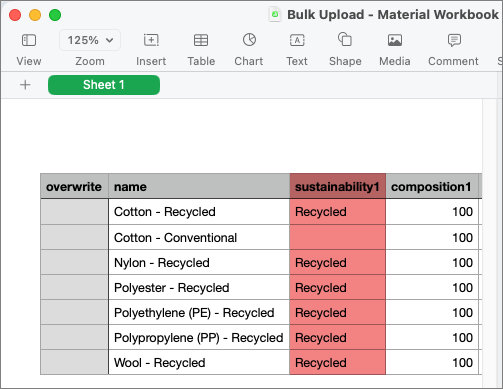Select sustainability cell for Polyester - Recycled row
The height and width of the screenshot is (389, 503).
pyautogui.click(x=338, y=287)
